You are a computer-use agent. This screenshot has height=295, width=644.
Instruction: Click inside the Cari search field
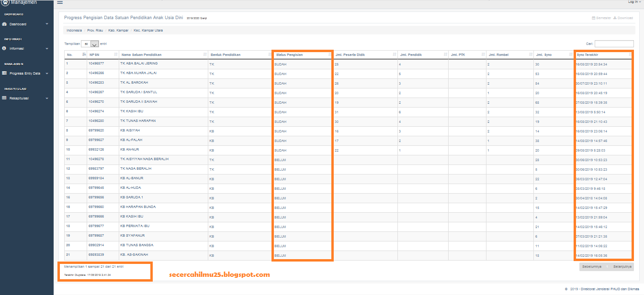click(x=614, y=43)
